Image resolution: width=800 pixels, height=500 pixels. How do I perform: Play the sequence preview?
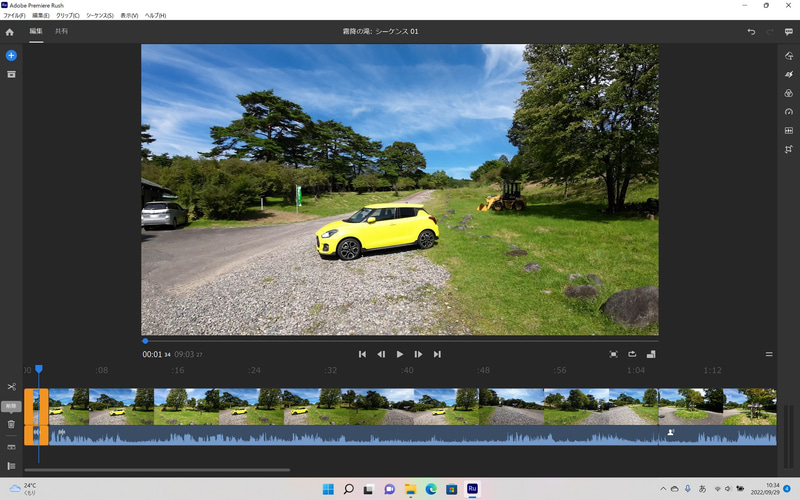tap(400, 354)
